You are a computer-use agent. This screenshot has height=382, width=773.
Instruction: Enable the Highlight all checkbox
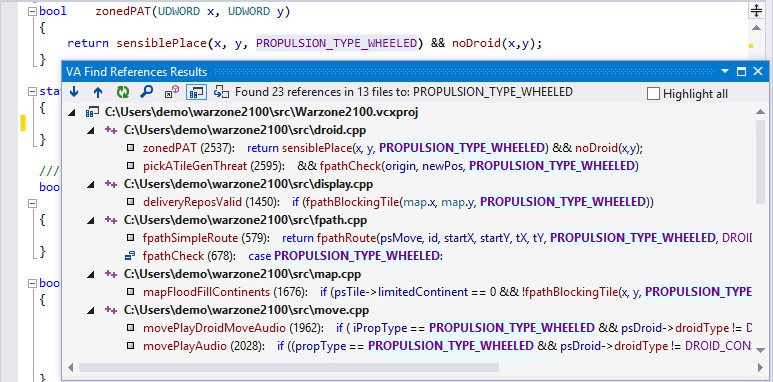pos(653,94)
